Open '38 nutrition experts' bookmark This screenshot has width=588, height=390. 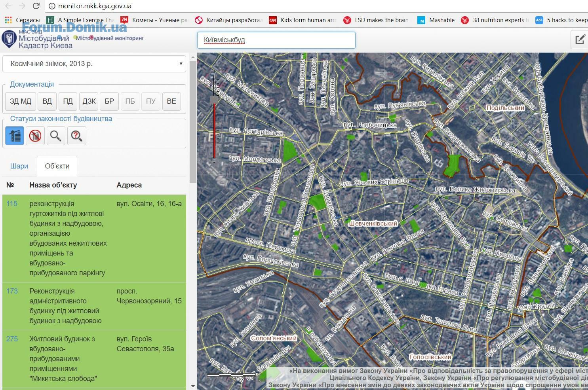click(495, 20)
